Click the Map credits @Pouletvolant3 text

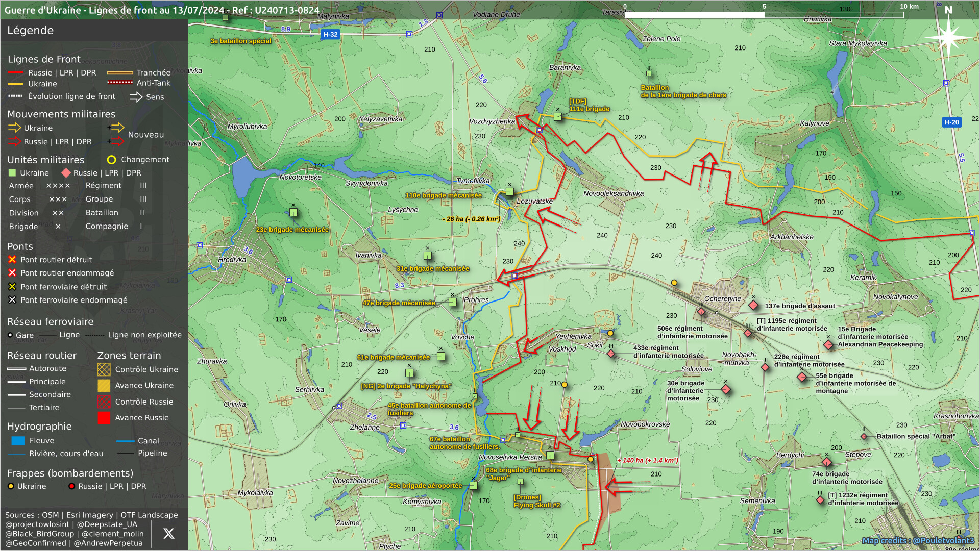point(918,540)
